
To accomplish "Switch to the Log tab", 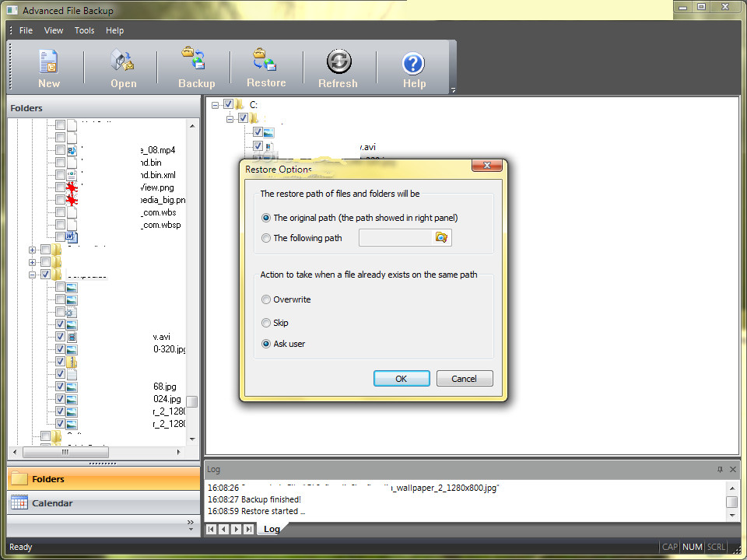I will [272, 529].
